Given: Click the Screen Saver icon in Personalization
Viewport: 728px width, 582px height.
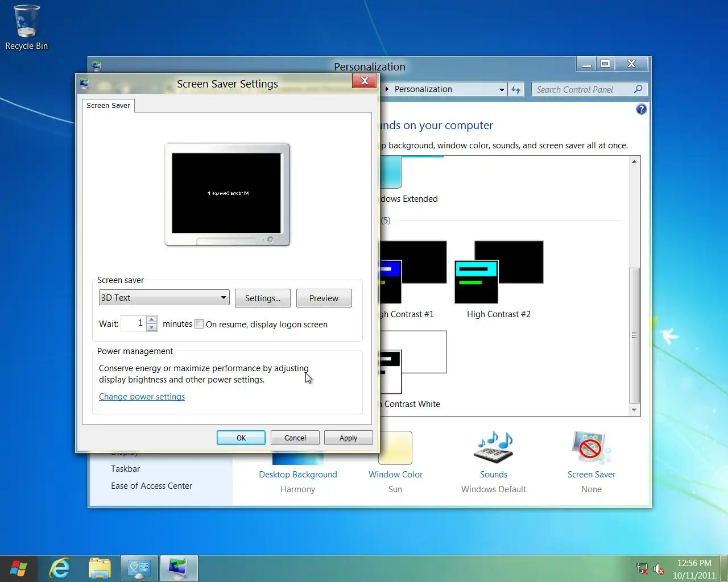Looking at the screenshot, I should pos(591,447).
